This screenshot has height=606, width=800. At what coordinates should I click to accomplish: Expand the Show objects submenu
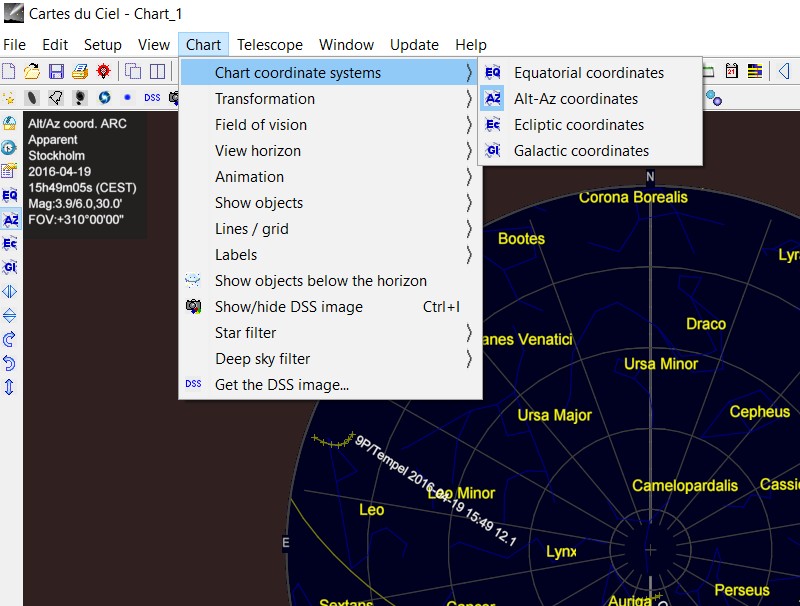[x=329, y=203]
